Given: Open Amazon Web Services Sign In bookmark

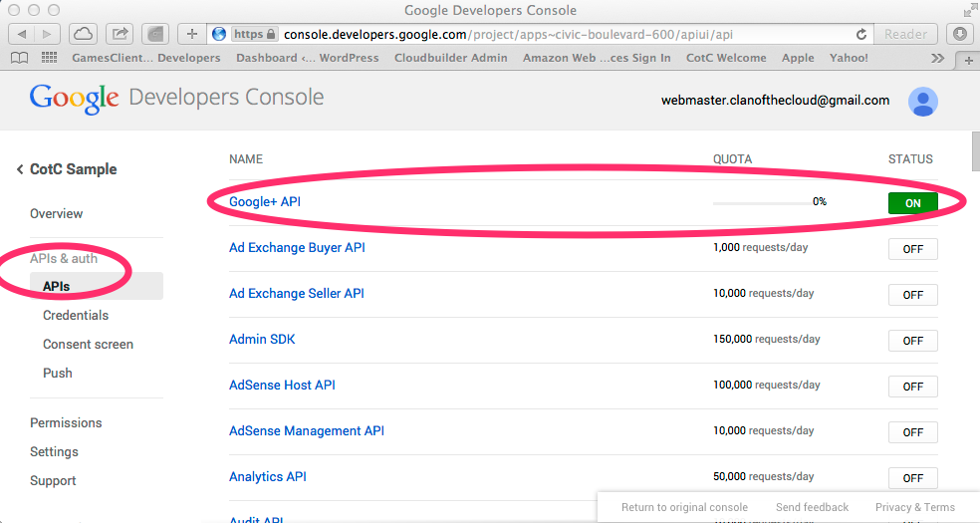Looking at the screenshot, I should point(597,58).
